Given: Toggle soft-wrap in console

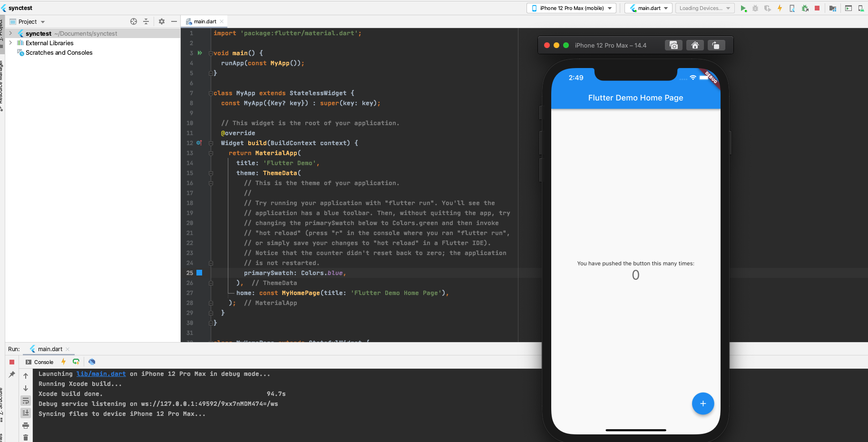Looking at the screenshot, I should click(x=26, y=401).
